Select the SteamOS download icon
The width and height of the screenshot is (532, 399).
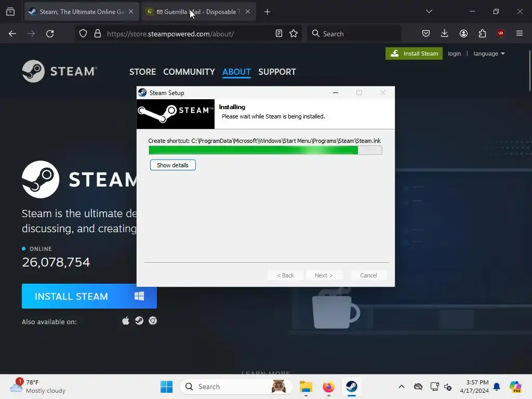point(139,321)
